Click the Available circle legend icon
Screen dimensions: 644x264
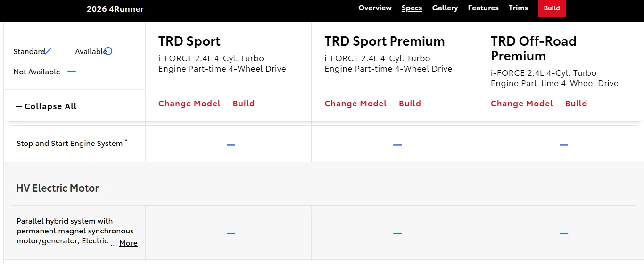coord(108,51)
